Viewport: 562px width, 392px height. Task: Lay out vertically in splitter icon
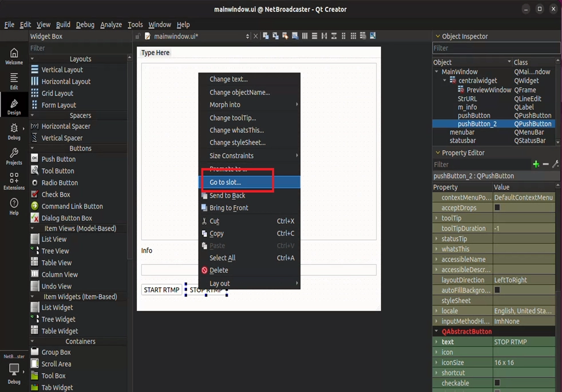pos(334,36)
